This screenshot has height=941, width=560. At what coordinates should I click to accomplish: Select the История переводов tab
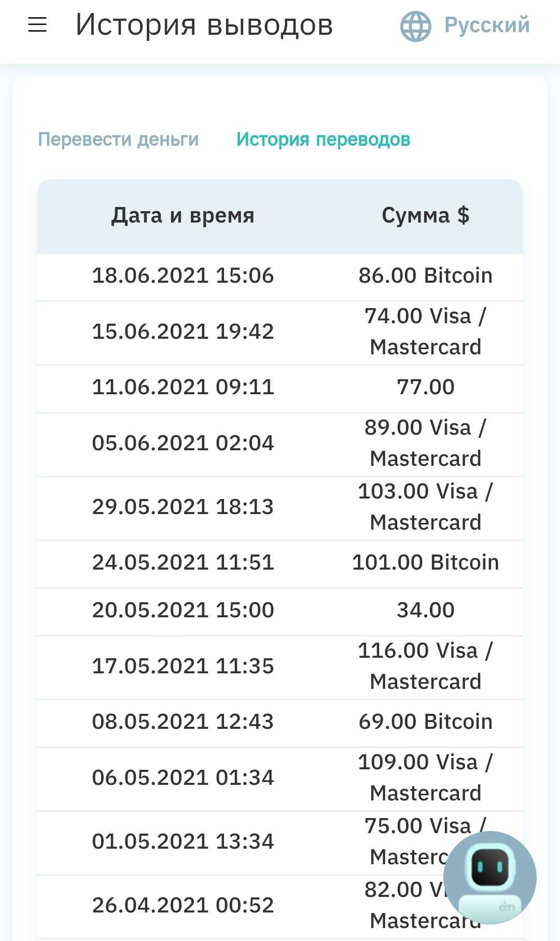coord(323,139)
